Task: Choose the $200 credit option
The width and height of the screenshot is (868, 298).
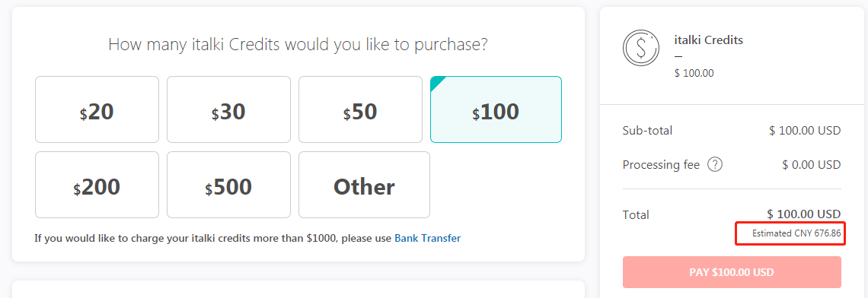Action: point(97,185)
